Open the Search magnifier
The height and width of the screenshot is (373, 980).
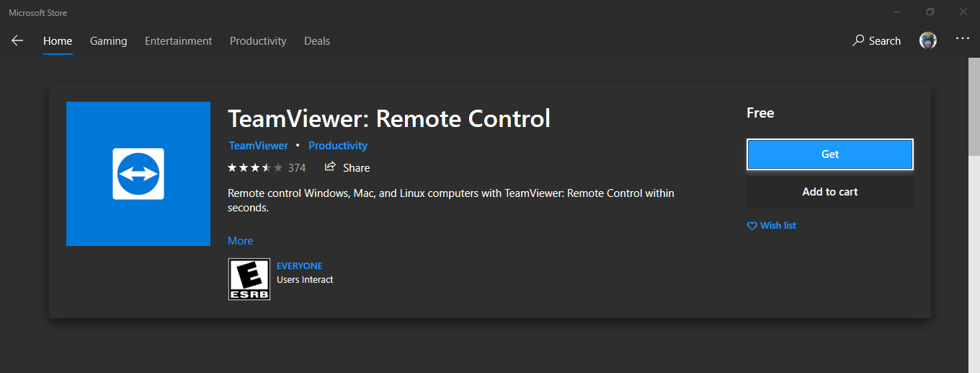[x=857, y=41]
